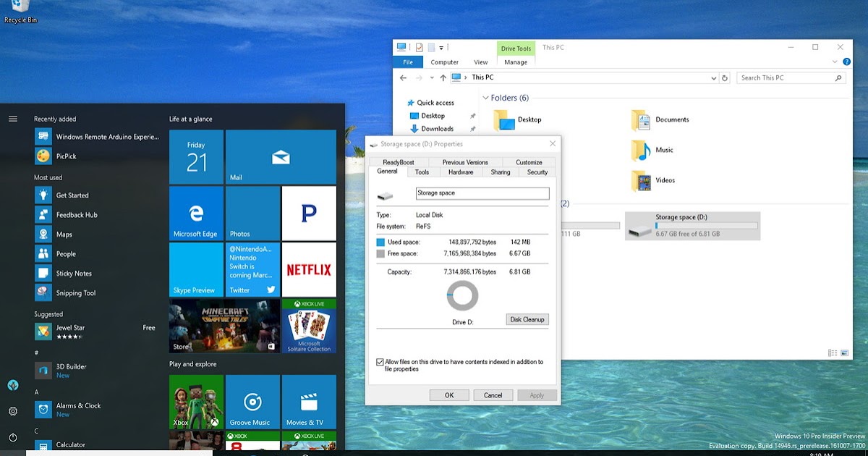Open Skype Preview tile
868x456 pixels.
coord(196,270)
